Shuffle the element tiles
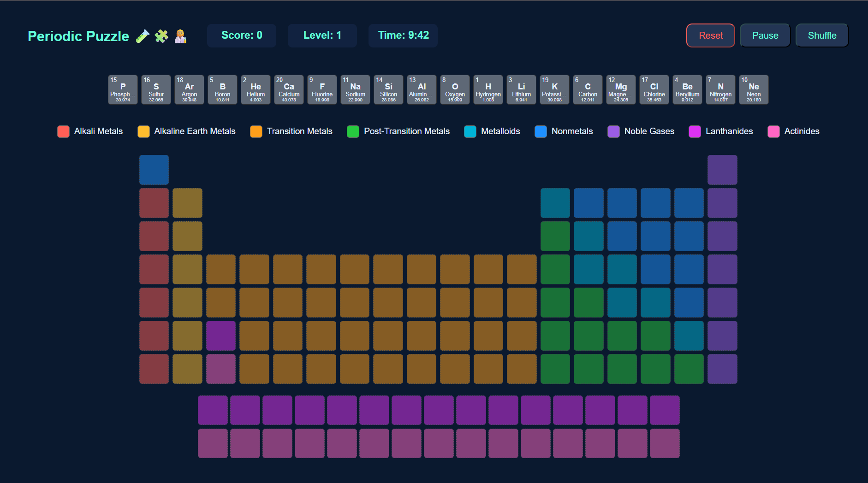Screen dimensions: 868x483 click(822, 35)
